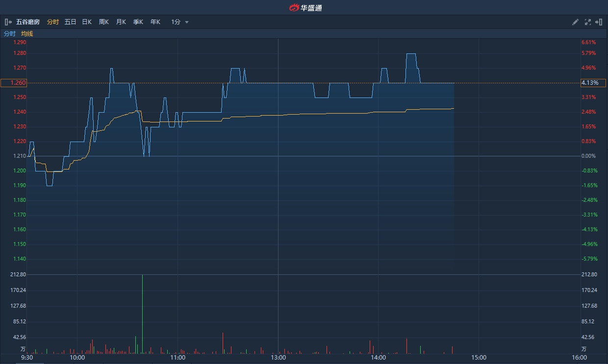This screenshot has width=608, height=364.
Task: Click the 16:00 time axis label
Action: tap(580, 358)
